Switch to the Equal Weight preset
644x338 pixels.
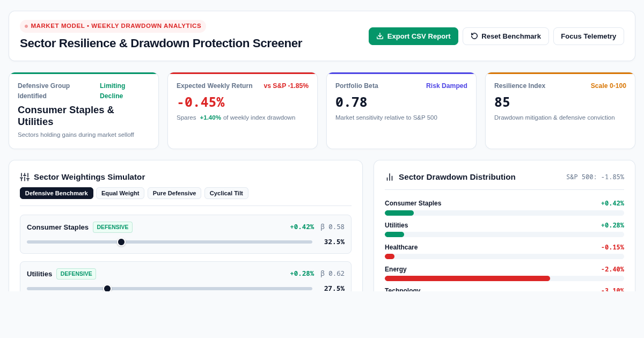click(120, 193)
